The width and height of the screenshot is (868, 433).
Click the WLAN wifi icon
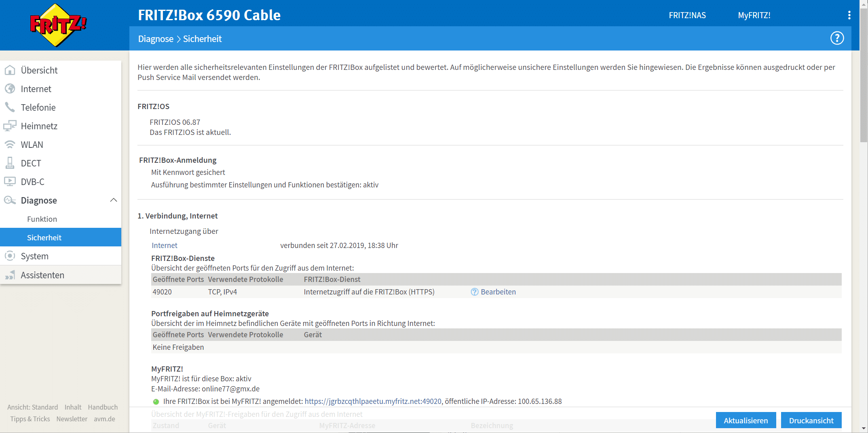coord(10,145)
